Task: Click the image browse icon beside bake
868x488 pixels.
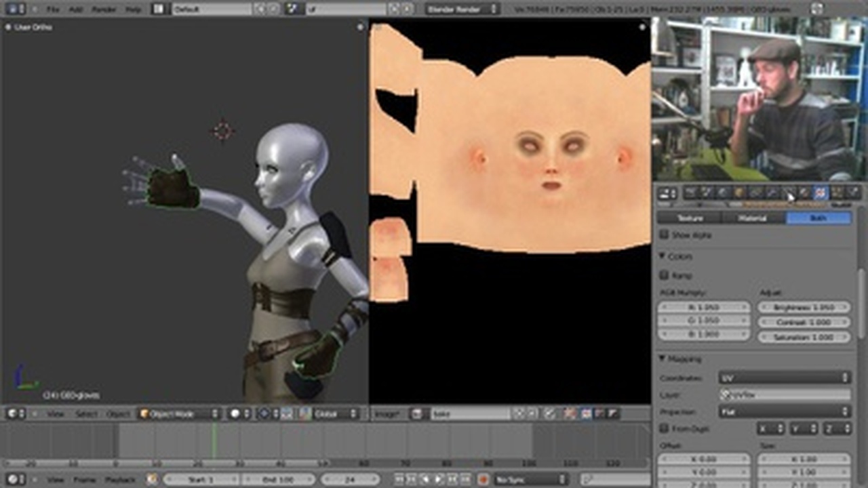Action: pyautogui.click(x=417, y=413)
